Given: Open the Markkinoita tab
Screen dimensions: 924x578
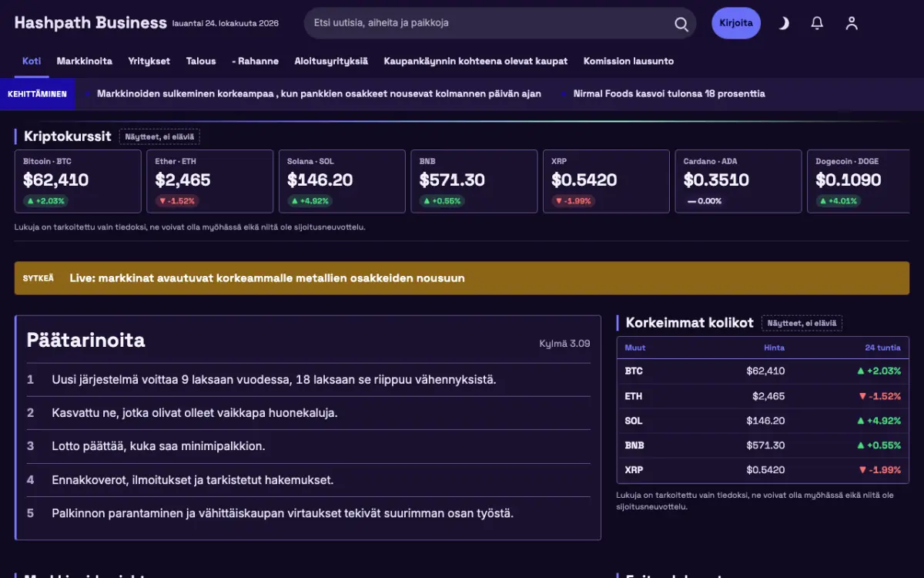Looking at the screenshot, I should 85,61.
